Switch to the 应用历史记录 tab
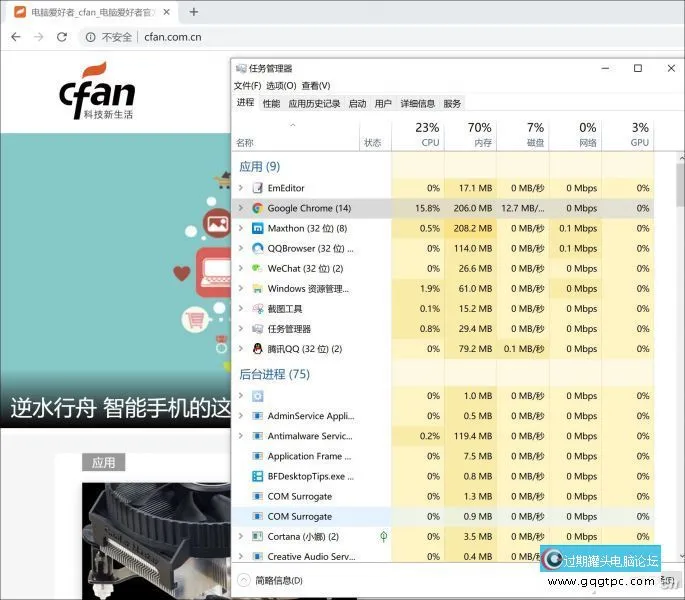 [314, 104]
